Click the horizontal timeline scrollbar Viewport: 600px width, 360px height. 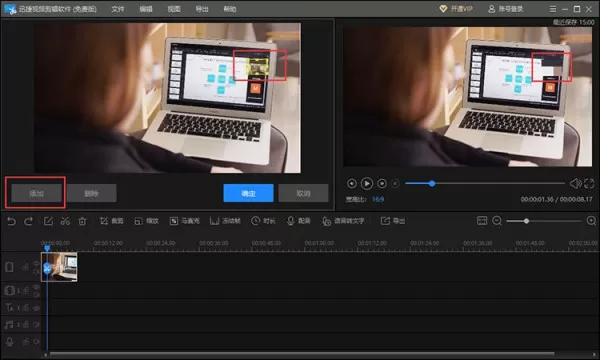tap(302, 354)
